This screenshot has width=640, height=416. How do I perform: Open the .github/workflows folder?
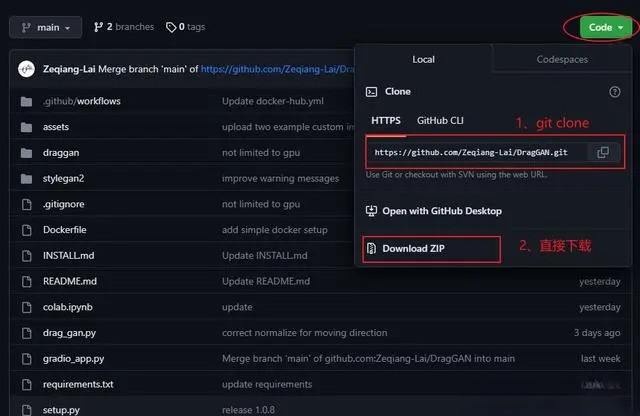tap(82, 101)
